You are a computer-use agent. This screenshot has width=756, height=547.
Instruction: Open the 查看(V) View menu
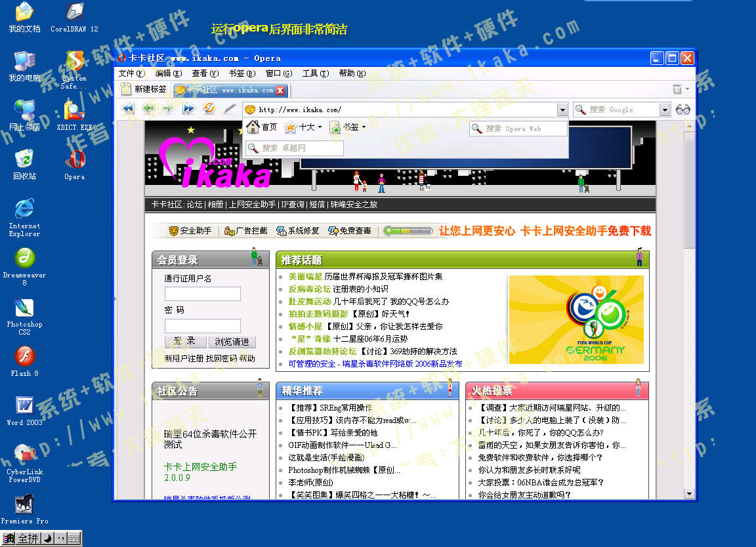pos(205,73)
